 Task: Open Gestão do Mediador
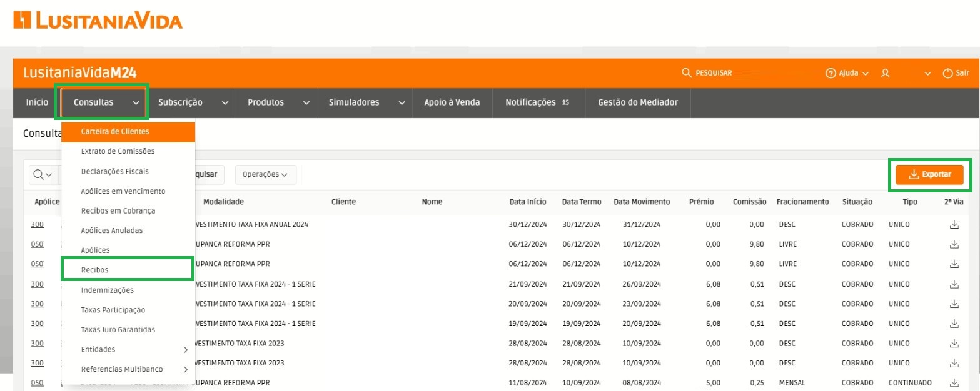[x=638, y=102]
